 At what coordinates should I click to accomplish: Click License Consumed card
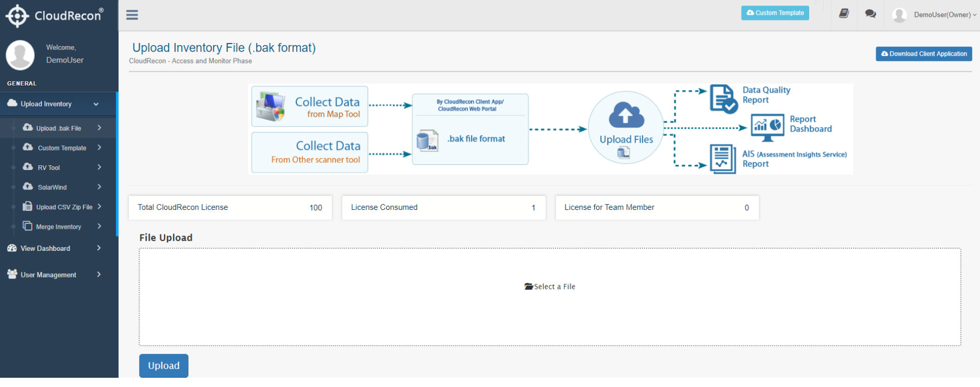(x=443, y=207)
